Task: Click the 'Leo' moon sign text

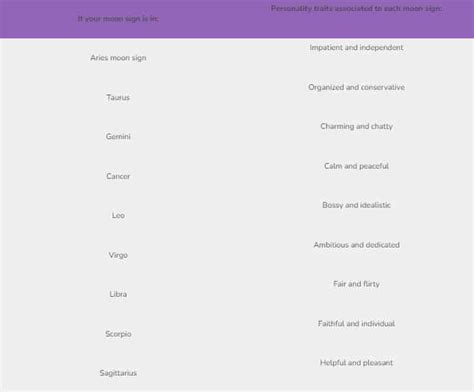Action: point(118,215)
